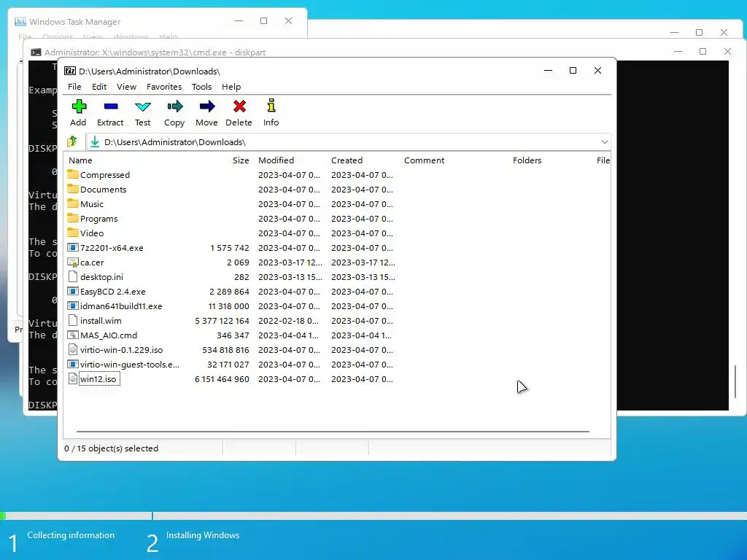The height and width of the screenshot is (560, 747).
Task: Open the View menu in 7-Zip
Action: 127,87
